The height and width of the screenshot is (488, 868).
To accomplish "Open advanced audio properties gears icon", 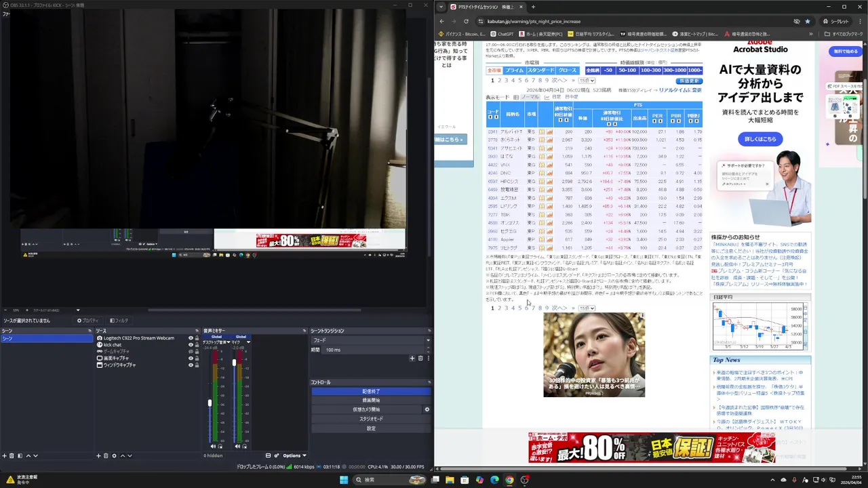I will (x=275, y=455).
